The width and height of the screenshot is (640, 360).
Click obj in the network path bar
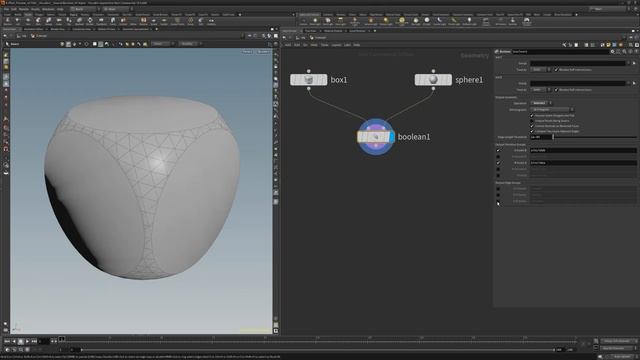coord(303,38)
